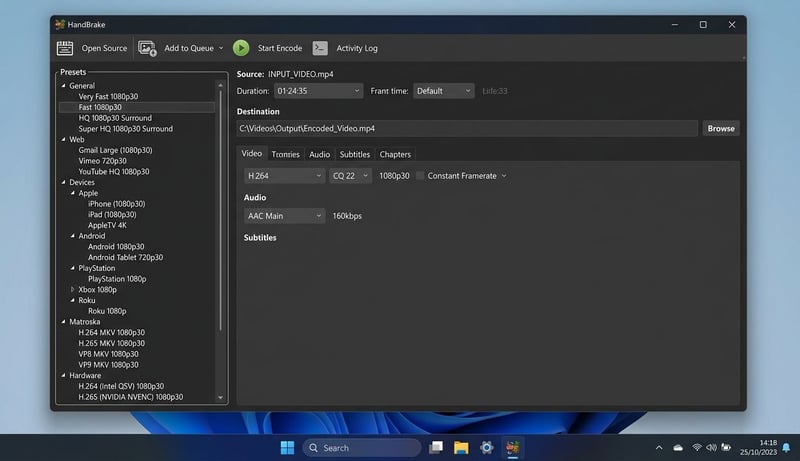800x461 pixels.
Task: Click the destination path input field
Action: click(x=467, y=129)
